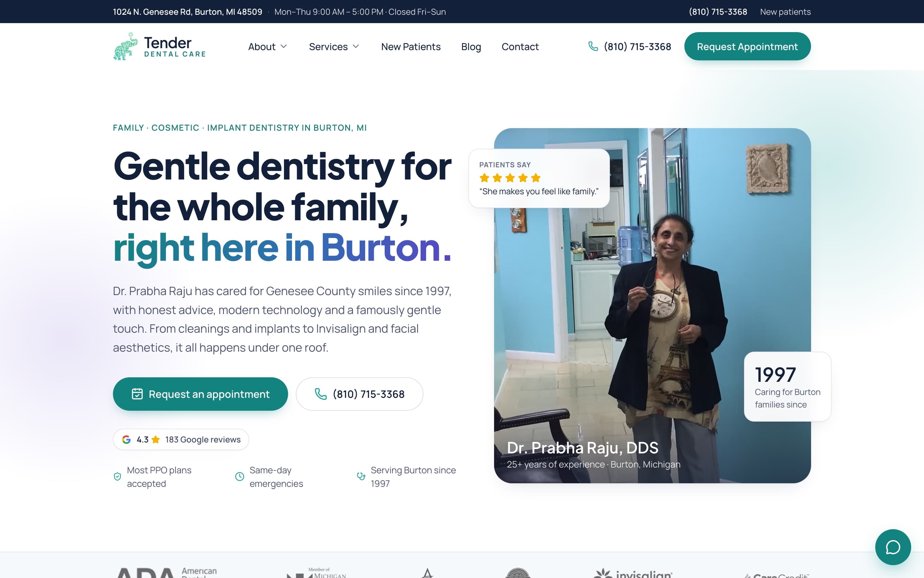Click the shield icon near Most PPO plans
Image resolution: width=924 pixels, height=578 pixels.
(x=118, y=476)
